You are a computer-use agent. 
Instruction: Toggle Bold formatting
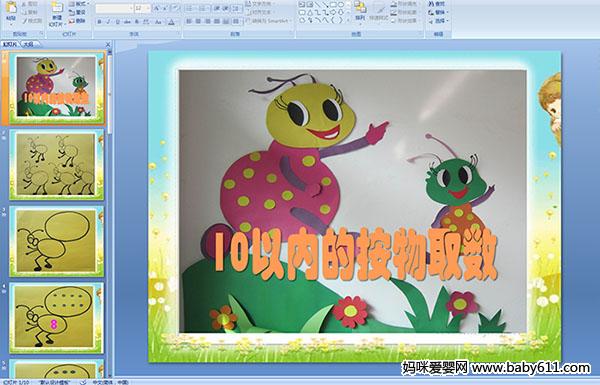(99, 22)
